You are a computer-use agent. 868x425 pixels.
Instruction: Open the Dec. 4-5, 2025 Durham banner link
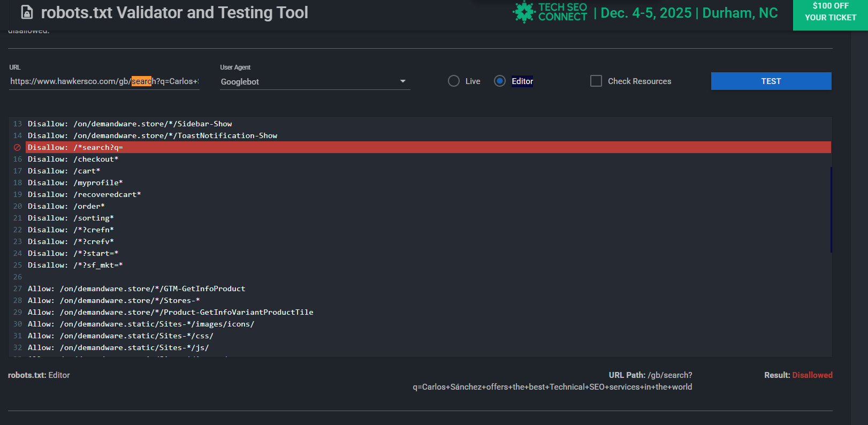(689, 13)
